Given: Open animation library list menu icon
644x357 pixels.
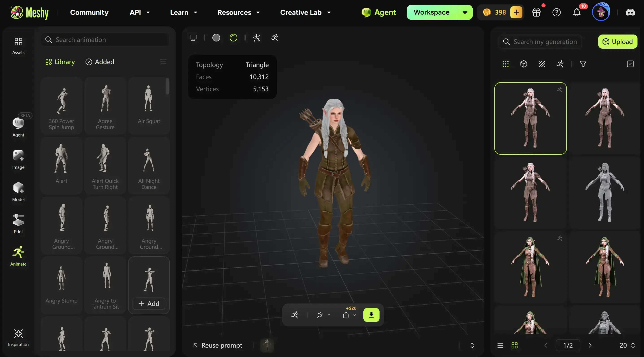Looking at the screenshot, I should click(163, 62).
